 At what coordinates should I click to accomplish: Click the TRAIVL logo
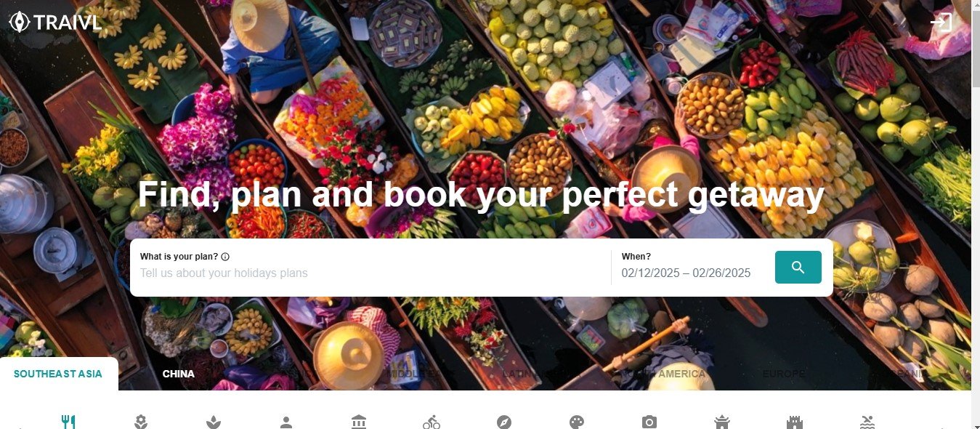(x=55, y=23)
